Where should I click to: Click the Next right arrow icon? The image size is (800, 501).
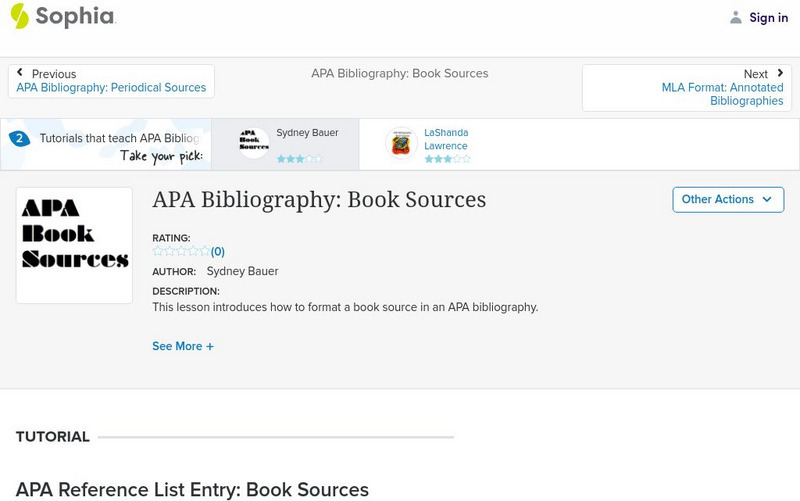(780, 73)
